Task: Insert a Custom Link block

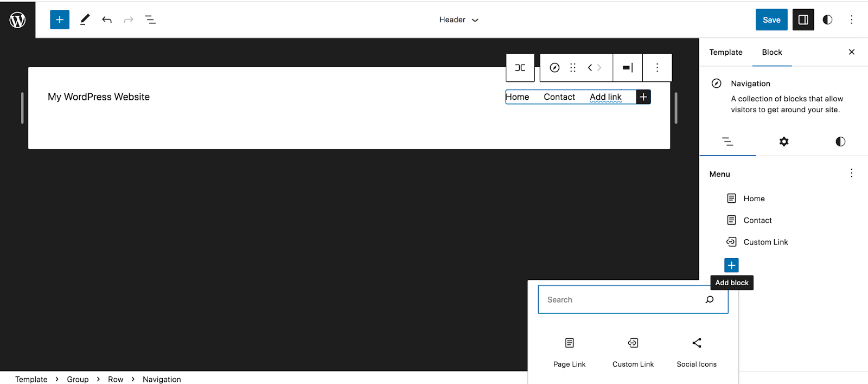Action: point(633,352)
